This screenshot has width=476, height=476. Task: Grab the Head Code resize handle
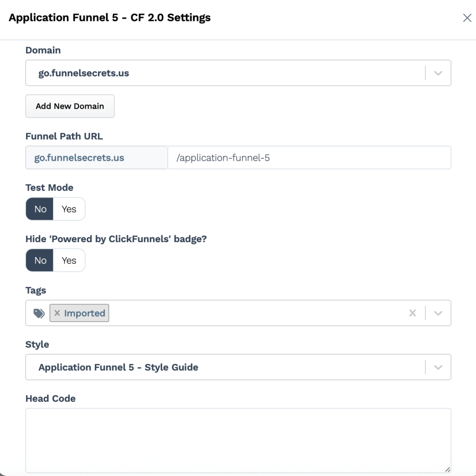[448, 469]
